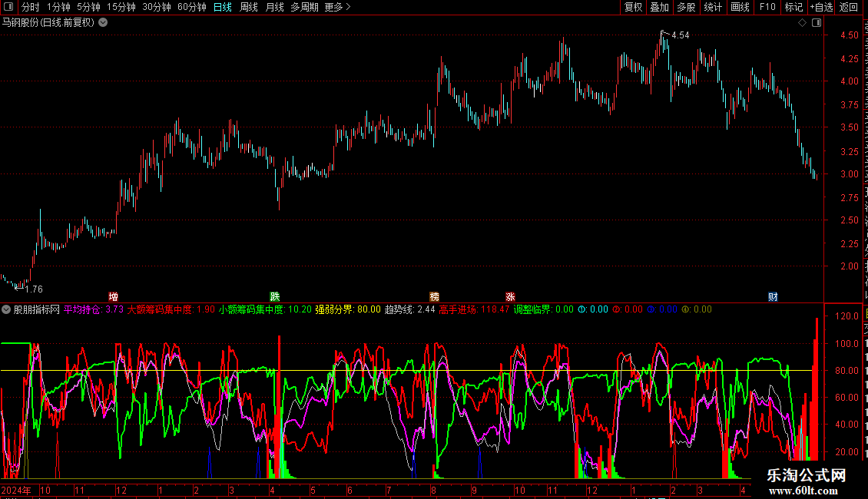This screenshot has height=499, width=868.
Task: Switch to 月线 monthly chart
Action: pos(274,7)
